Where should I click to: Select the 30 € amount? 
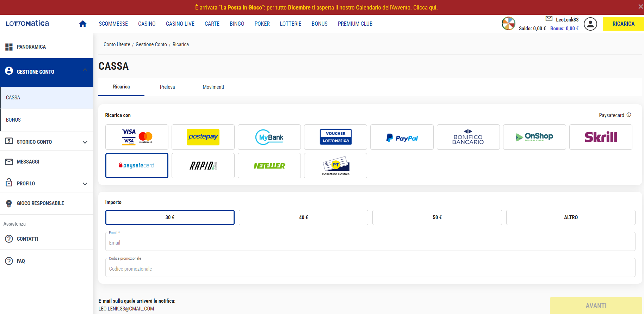170,217
